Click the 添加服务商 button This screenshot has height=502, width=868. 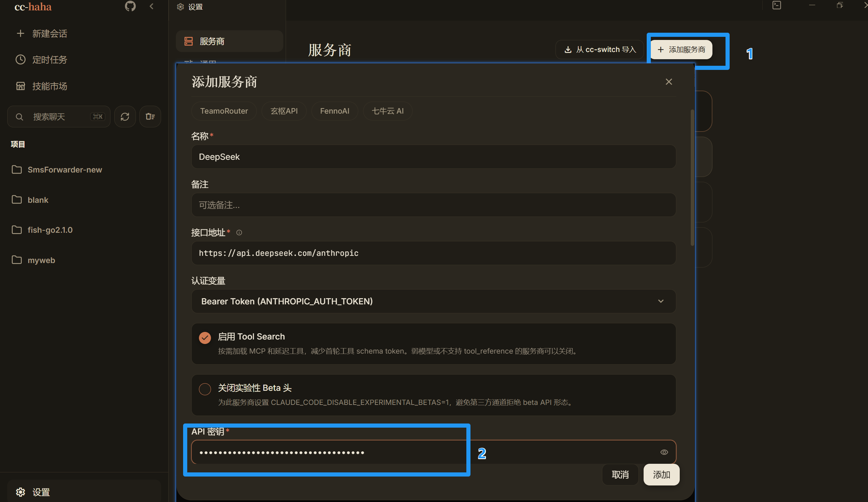pyautogui.click(x=681, y=50)
